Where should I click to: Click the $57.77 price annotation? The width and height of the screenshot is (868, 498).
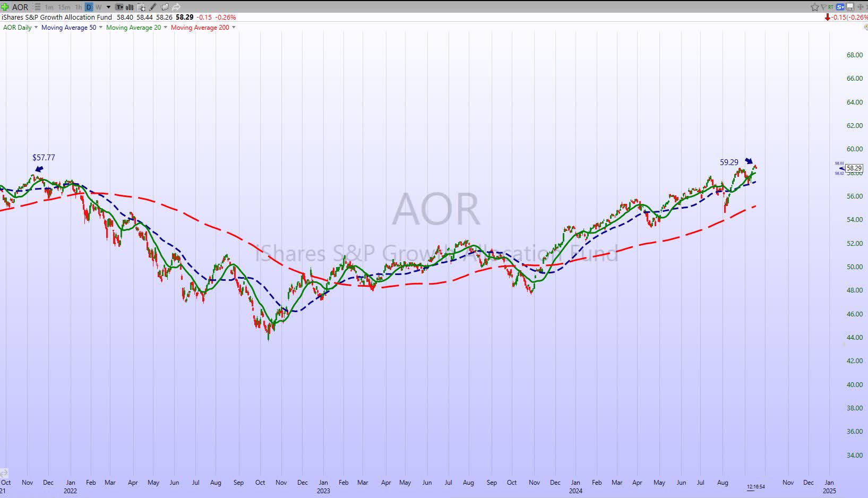pos(44,158)
